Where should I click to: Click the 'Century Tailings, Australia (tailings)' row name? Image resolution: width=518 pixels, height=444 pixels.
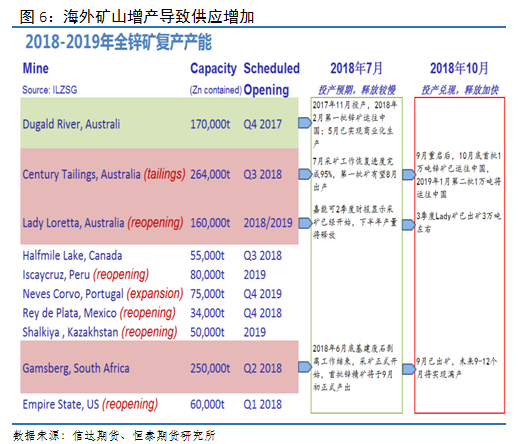pyautogui.click(x=104, y=174)
